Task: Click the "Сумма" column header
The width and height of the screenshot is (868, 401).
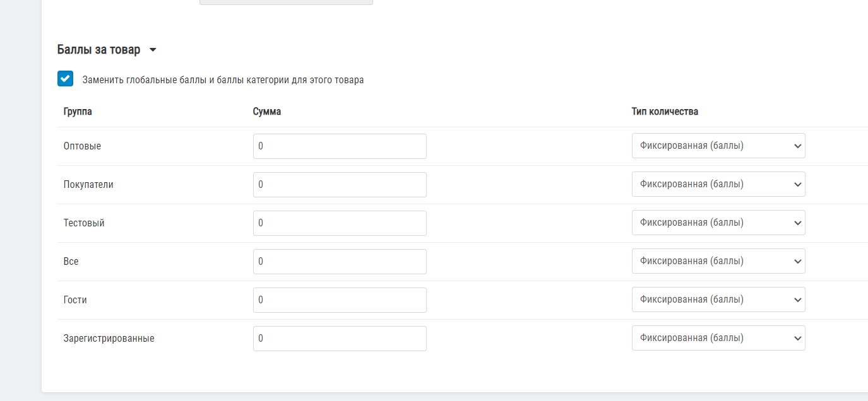Action: (267, 112)
